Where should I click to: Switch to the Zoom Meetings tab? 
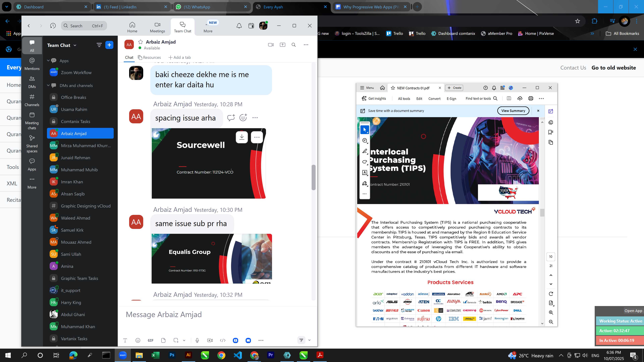[157, 27]
